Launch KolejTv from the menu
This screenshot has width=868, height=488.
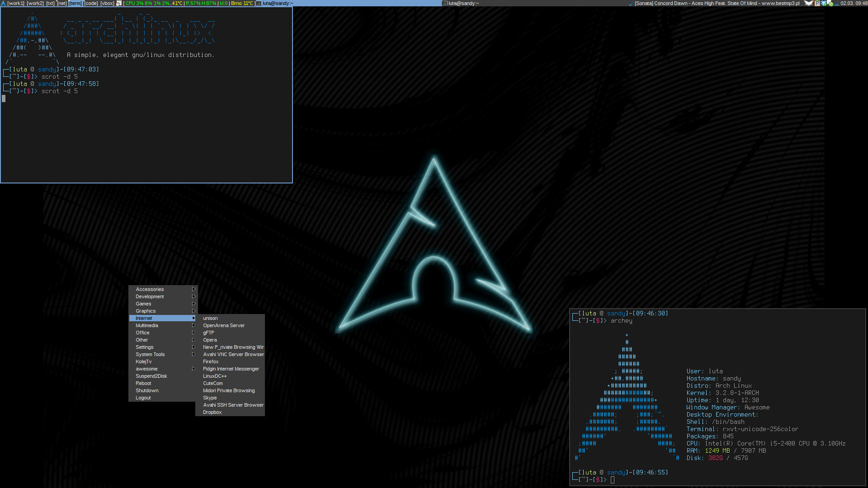pos(163,361)
